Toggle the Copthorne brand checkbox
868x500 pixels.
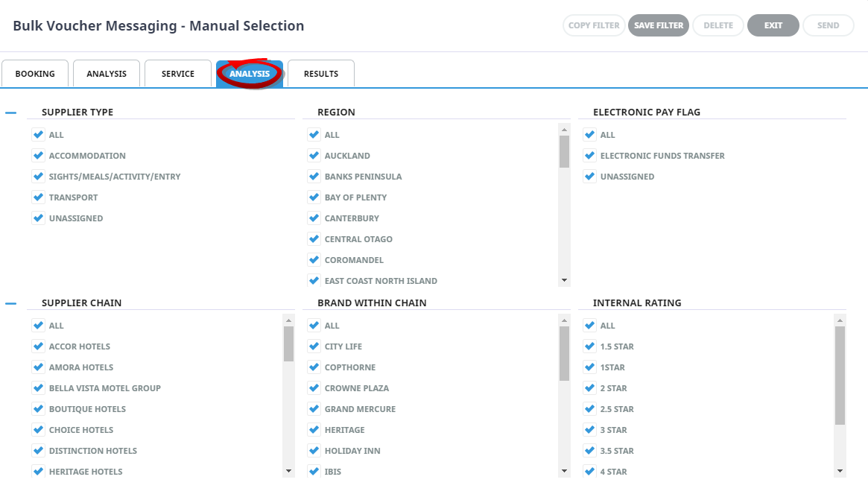[x=314, y=367]
